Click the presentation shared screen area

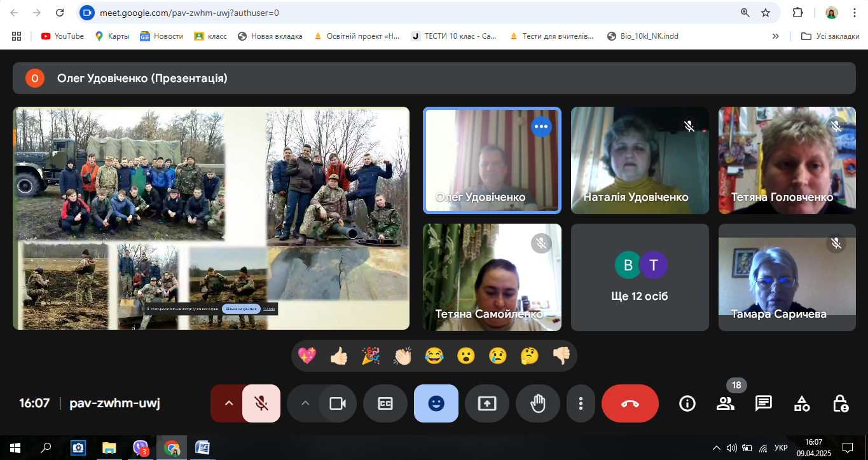[x=211, y=218]
